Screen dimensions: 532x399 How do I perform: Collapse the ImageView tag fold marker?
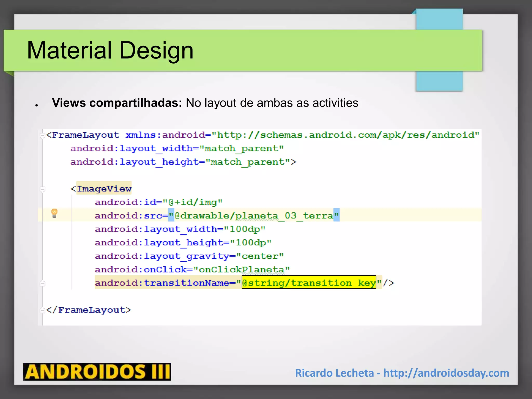[43, 189]
